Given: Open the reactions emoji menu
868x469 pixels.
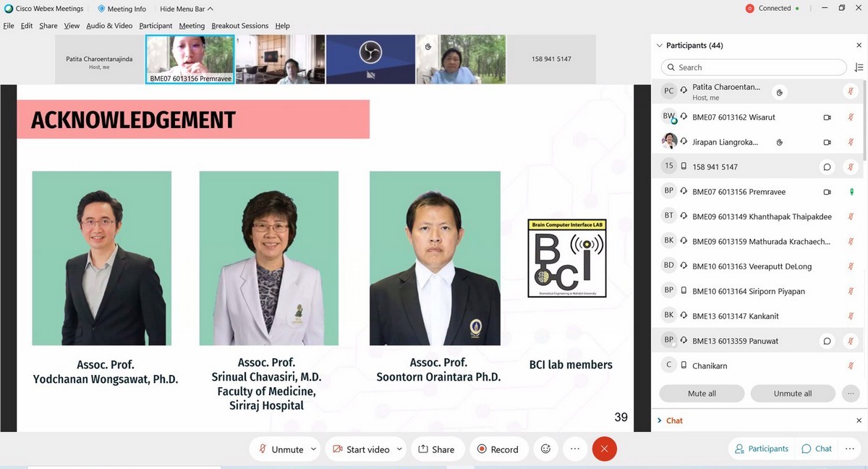Looking at the screenshot, I should click(545, 449).
